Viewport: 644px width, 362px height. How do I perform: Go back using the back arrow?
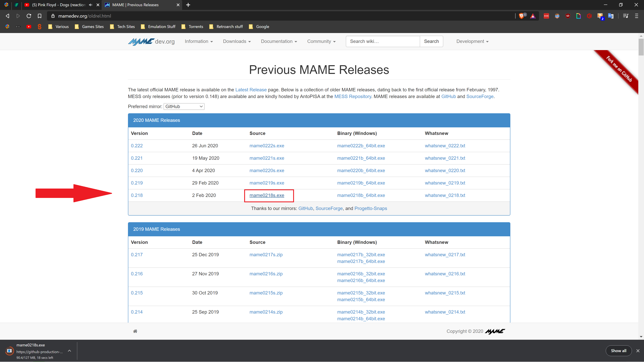(x=8, y=16)
